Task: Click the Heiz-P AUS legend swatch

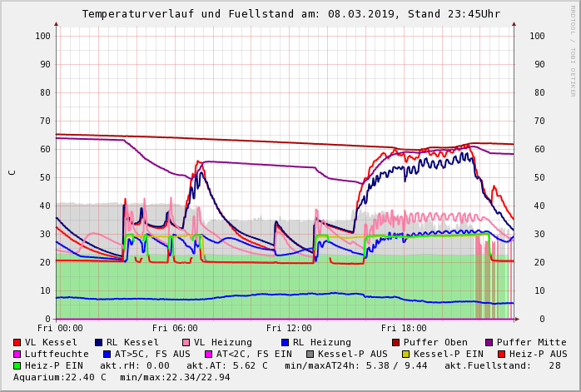Action: [501, 354]
